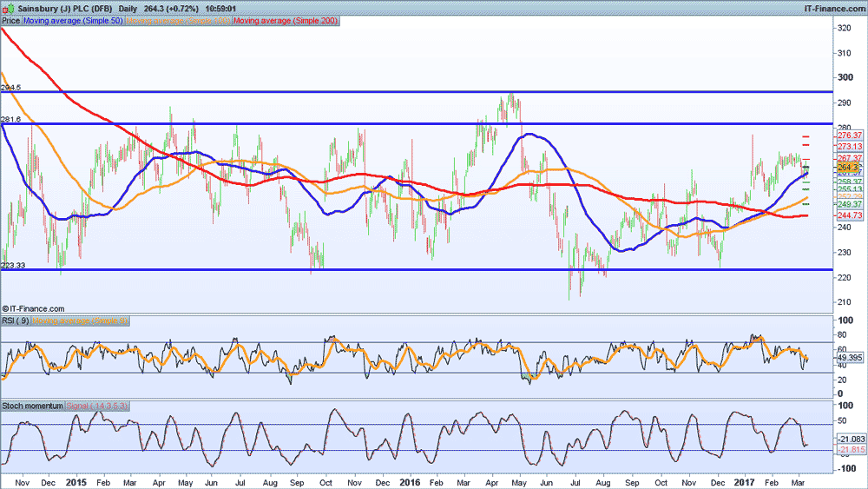Select Moving average (Simple 100) legend label
The image size is (868, 489).
pyautogui.click(x=178, y=21)
